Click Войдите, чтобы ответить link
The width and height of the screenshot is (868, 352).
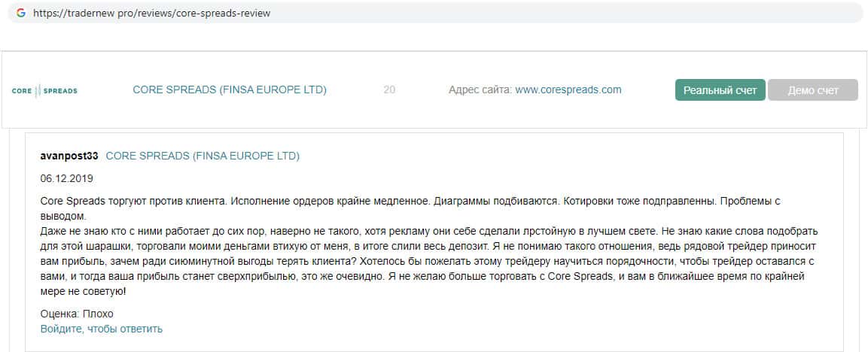[x=102, y=329]
